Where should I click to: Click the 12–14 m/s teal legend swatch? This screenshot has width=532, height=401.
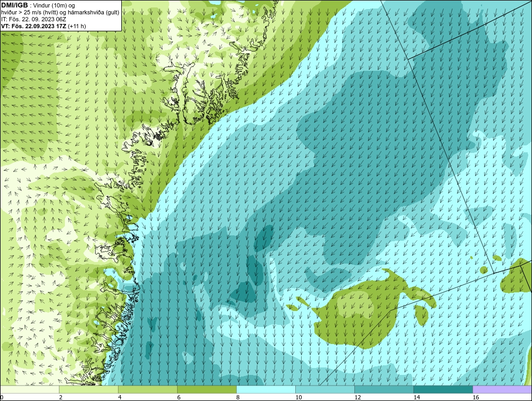384,389
